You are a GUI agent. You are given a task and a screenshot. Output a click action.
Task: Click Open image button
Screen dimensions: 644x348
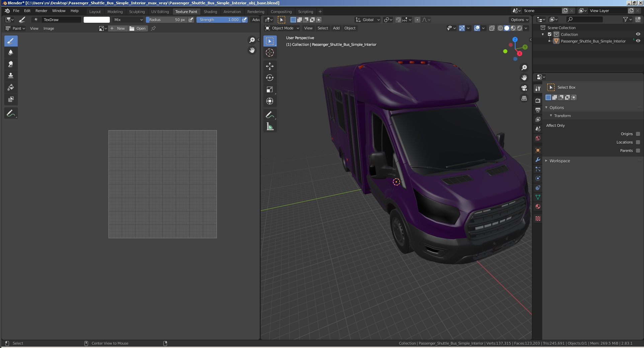pyautogui.click(x=138, y=28)
